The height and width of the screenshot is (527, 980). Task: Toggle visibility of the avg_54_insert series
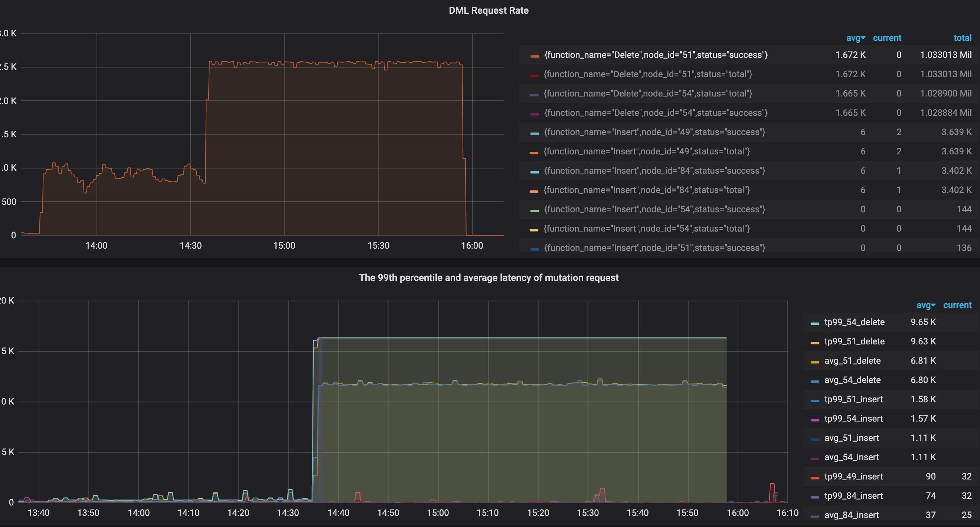(852, 457)
